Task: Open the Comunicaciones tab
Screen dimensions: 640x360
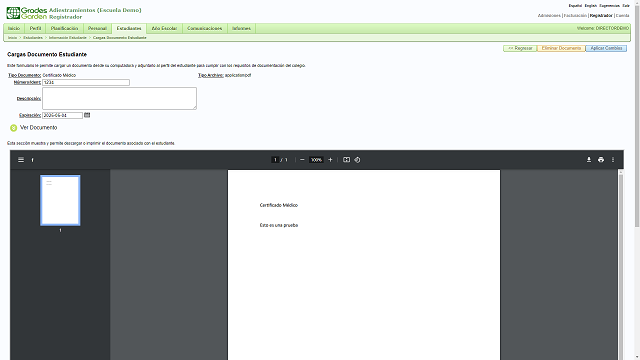Action: pos(204,28)
